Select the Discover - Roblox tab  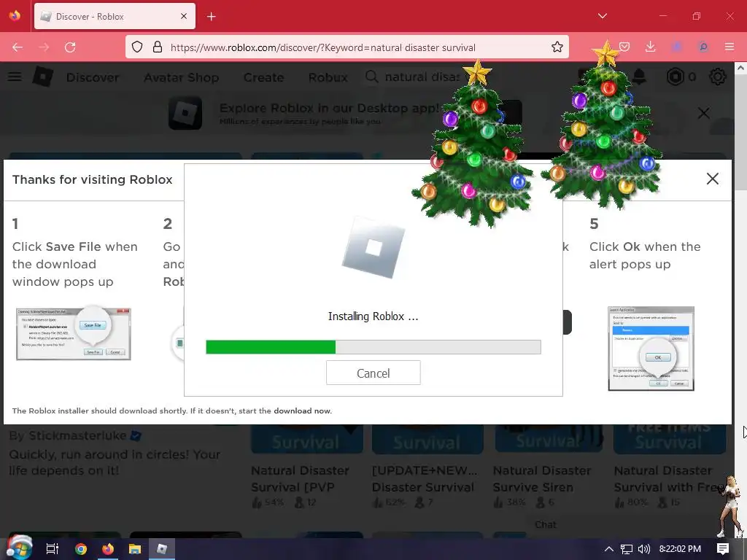[115, 16]
